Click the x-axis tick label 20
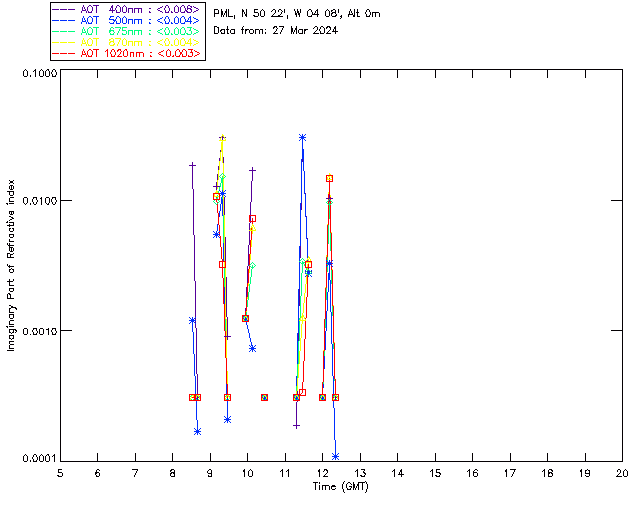The image size is (640, 512). coord(622,473)
